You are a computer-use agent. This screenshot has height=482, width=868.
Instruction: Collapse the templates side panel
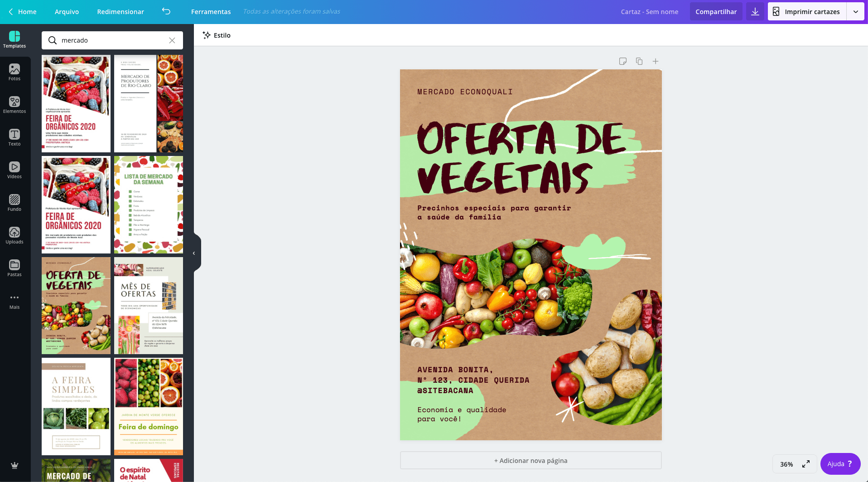point(194,253)
